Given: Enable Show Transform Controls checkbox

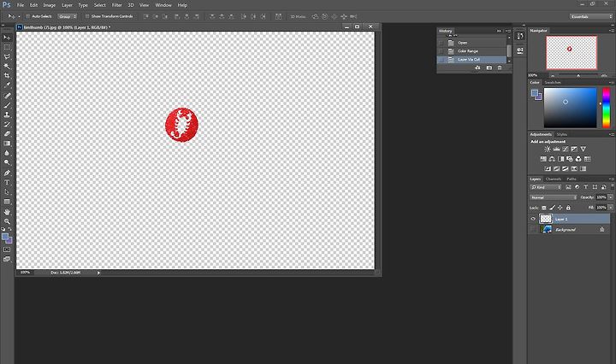Looking at the screenshot, I should click(87, 16).
